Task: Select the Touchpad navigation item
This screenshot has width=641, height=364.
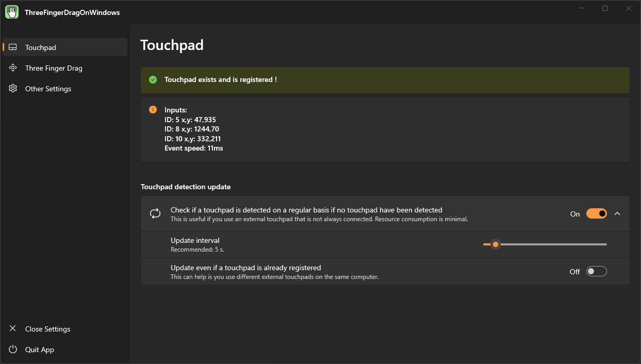Action: (x=41, y=47)
